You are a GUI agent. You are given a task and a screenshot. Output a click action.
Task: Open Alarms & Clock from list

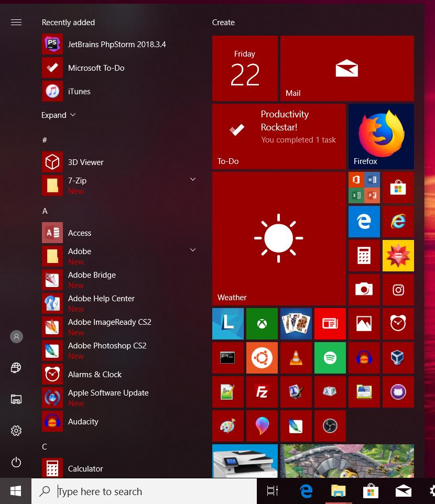[x=119, y=374]
